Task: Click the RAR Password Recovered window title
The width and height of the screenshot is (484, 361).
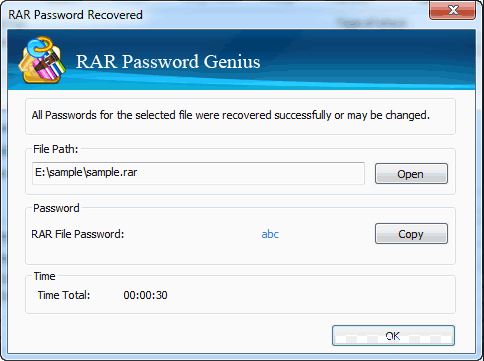Action: point(75,15)
